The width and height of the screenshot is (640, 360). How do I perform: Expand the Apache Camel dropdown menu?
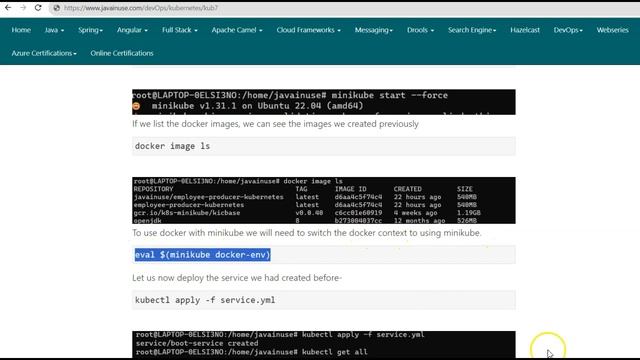click(237, 30)
